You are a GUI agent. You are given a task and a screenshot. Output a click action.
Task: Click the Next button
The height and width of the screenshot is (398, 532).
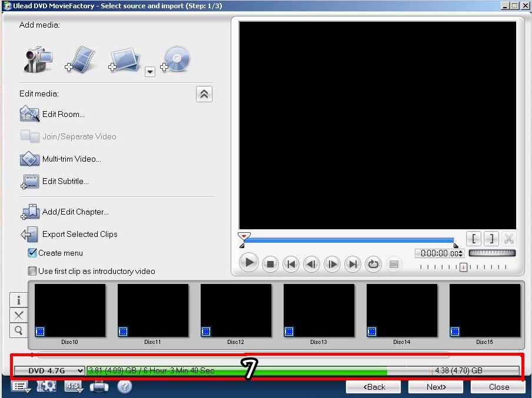(435, 387)
